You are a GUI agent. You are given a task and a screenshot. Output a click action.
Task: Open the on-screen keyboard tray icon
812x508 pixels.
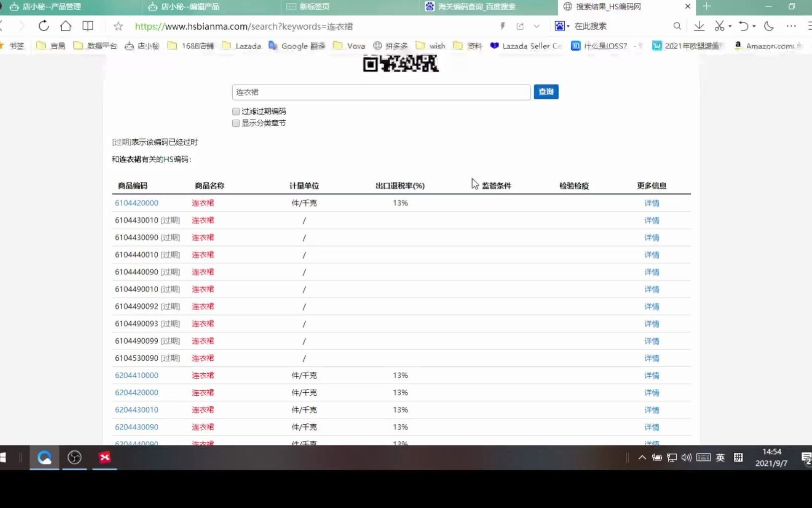tap(703, 457)
